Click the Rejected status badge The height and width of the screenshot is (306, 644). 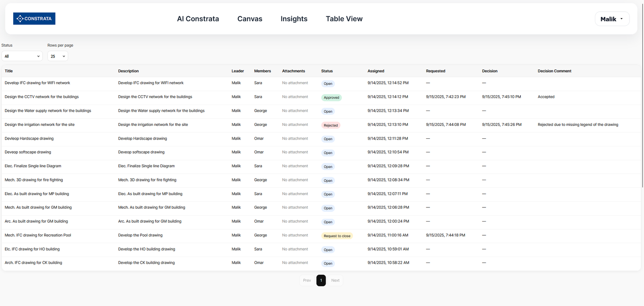(330, 125)
